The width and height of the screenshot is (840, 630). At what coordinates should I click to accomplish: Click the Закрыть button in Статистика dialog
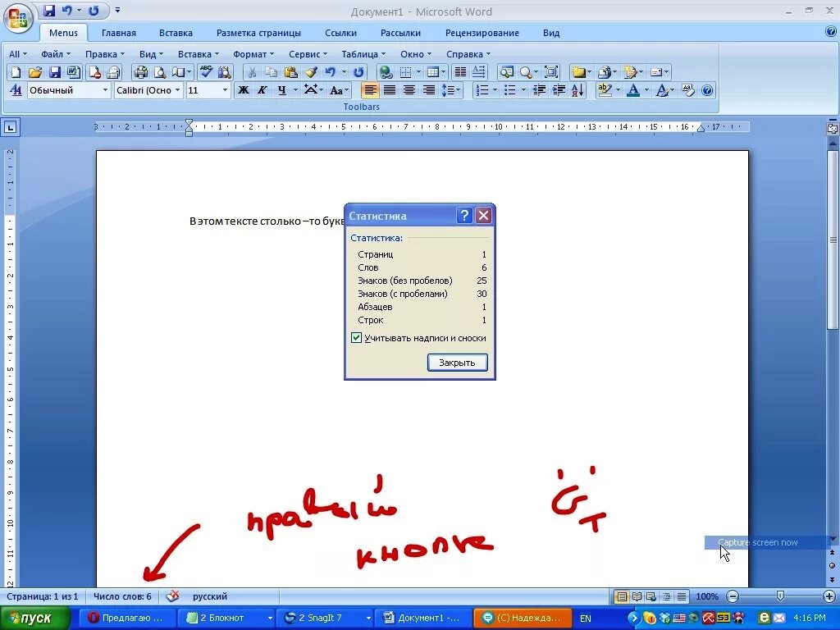[x=458, y=363]
